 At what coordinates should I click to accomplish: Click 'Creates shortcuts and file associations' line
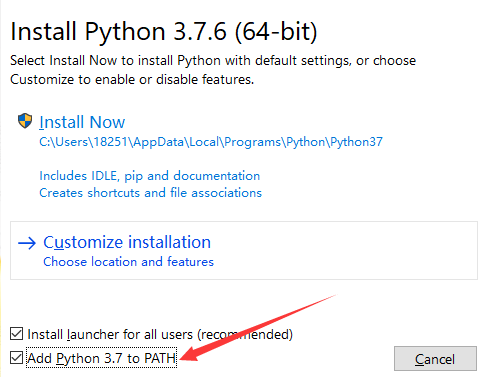151,193
